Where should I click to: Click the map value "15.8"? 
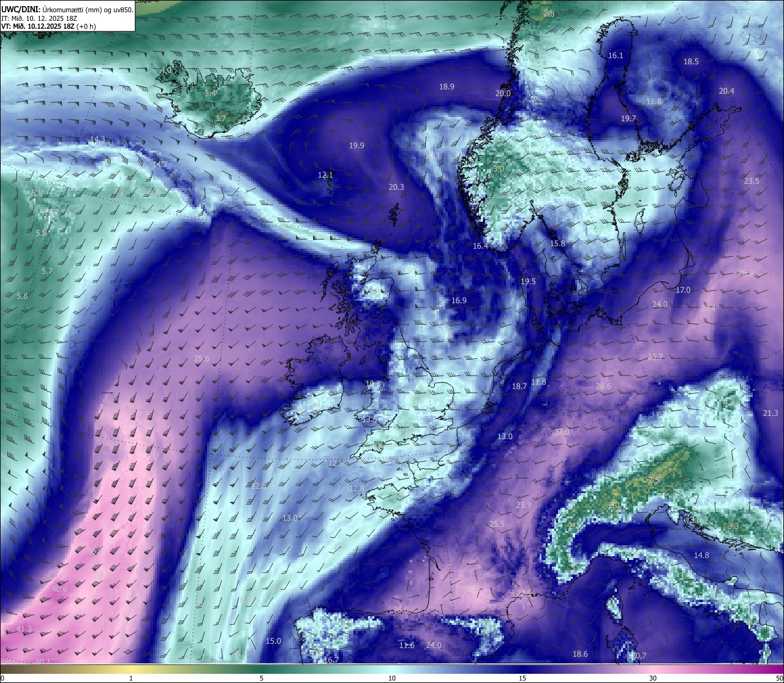pos(557,244)
